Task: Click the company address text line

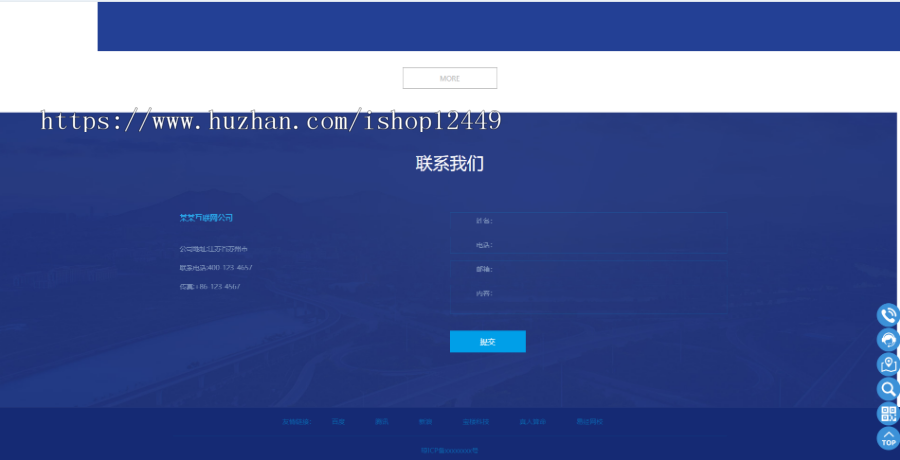Action: pyautogui.click(x=214, y=249)
